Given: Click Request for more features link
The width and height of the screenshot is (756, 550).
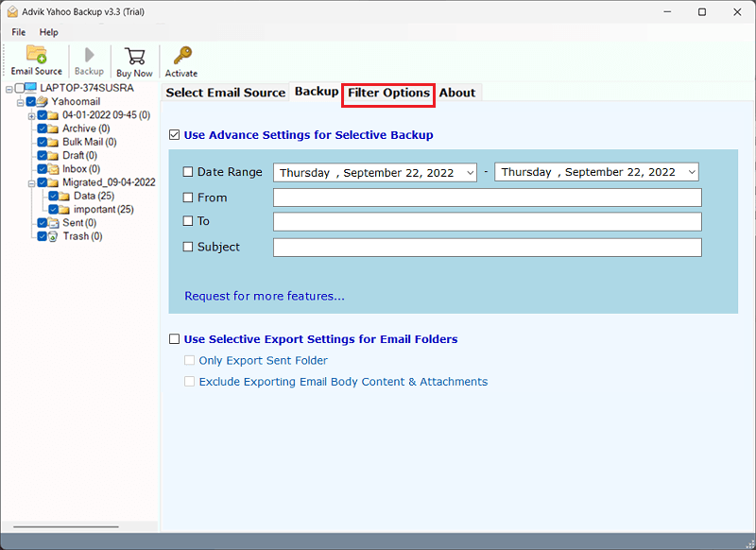Looking at the screenshot, I should [265, 296].
